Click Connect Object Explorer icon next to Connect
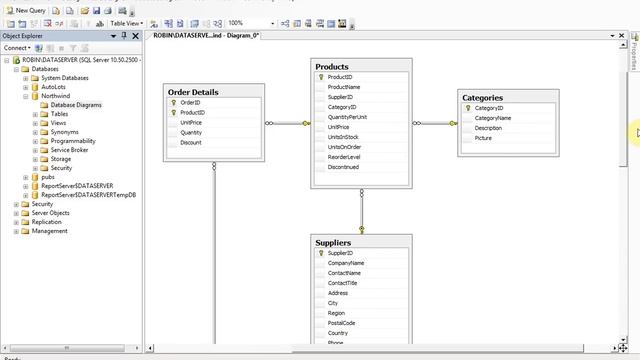 pos(39,48)
